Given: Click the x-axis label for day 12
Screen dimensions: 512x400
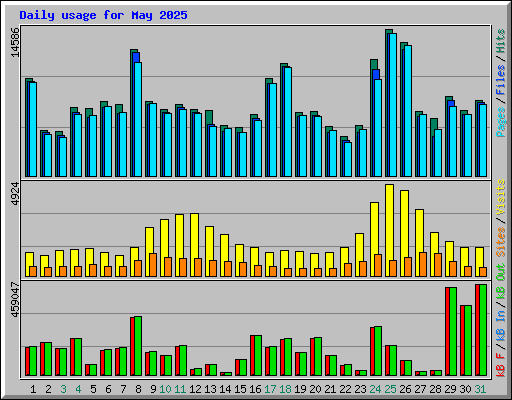Looking at the screenshot, I should click(x=195, y=389).
